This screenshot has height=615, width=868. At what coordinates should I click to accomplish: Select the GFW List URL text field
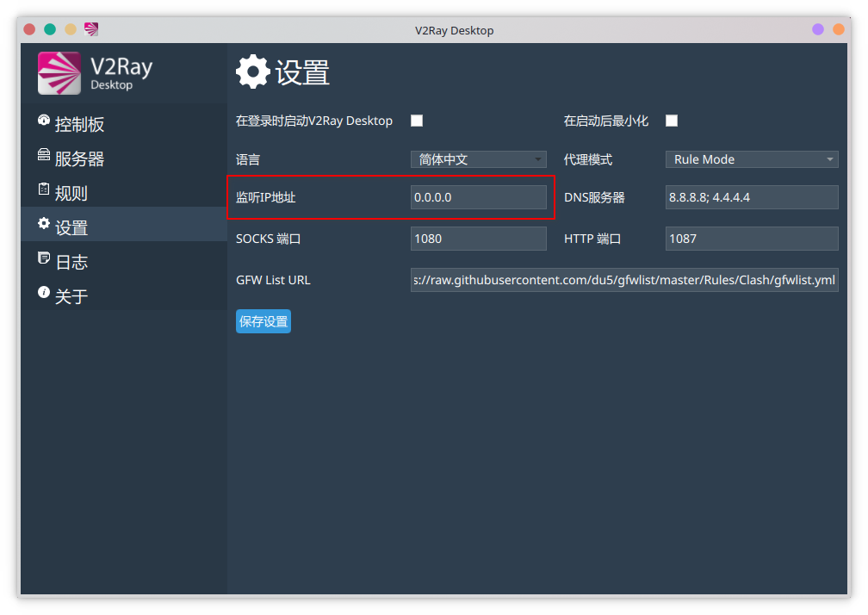click(623, 280)
